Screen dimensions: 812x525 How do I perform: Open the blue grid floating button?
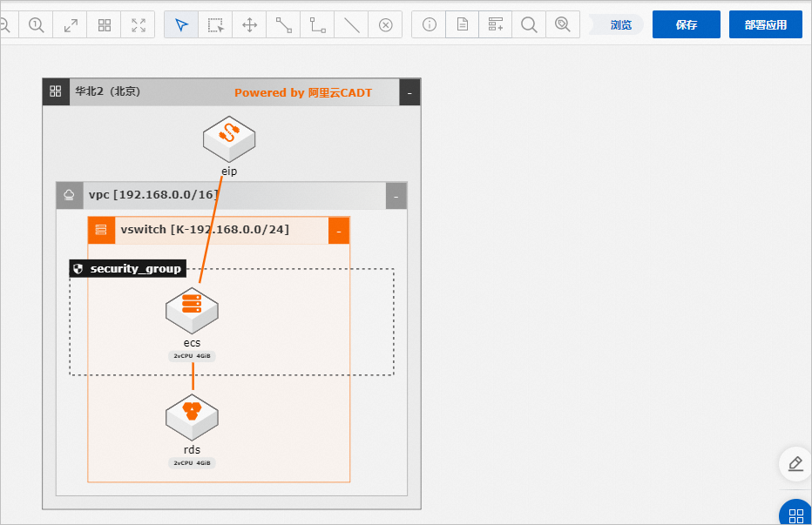(796, 515)
